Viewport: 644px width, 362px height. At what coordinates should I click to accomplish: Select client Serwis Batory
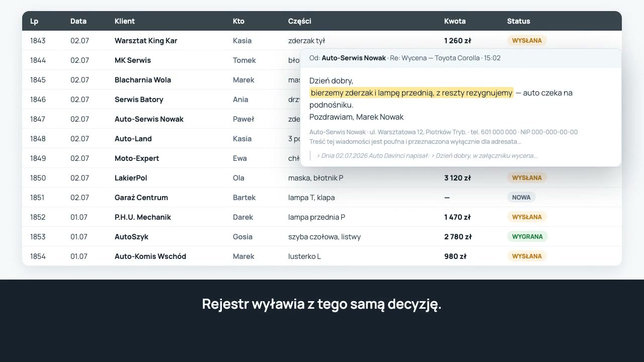click(x=139, y=100)
